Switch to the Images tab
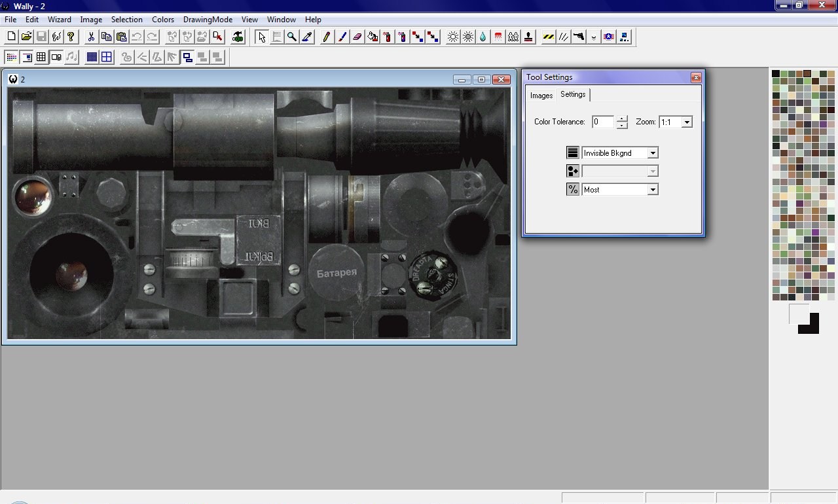 coord(541,96)
